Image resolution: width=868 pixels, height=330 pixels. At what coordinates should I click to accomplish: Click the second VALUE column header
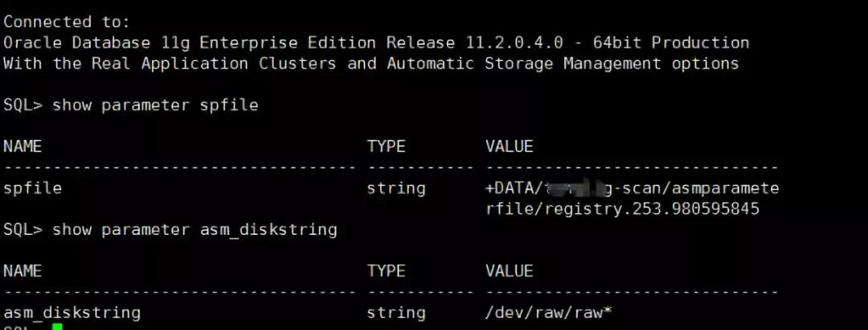pos(510,270)
